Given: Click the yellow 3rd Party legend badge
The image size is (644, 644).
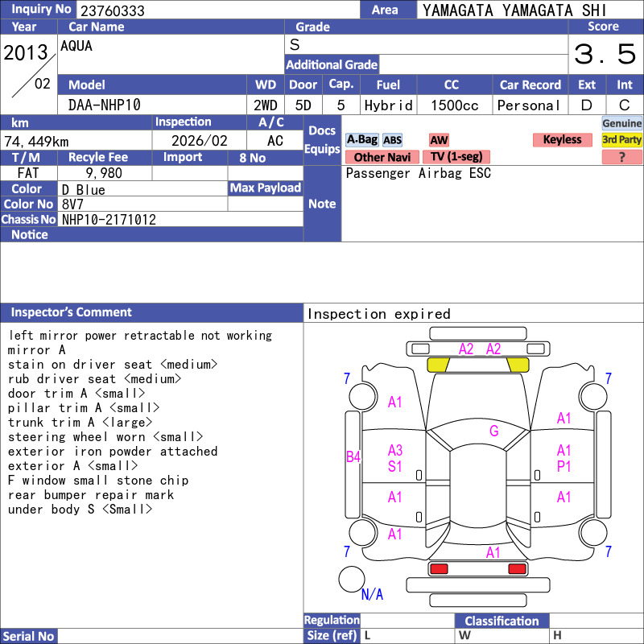Looking at the screenshot, I should [x=621, y=140].
